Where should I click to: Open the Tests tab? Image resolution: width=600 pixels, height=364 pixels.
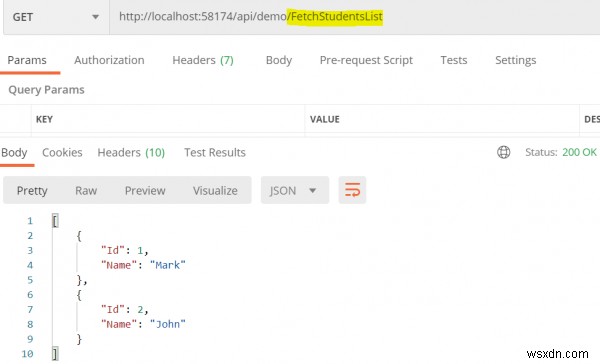pyautogui.click(x=453, y=60)
